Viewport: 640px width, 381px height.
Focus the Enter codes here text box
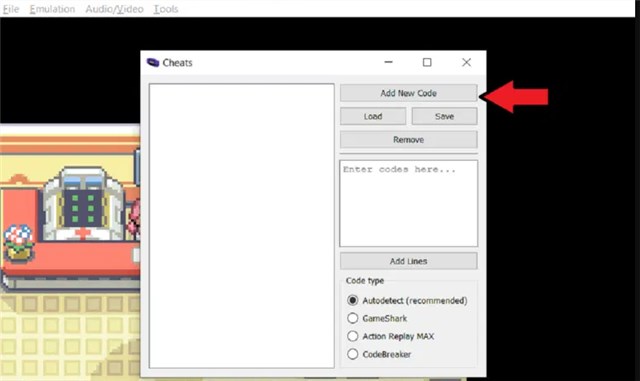(409, 203)
